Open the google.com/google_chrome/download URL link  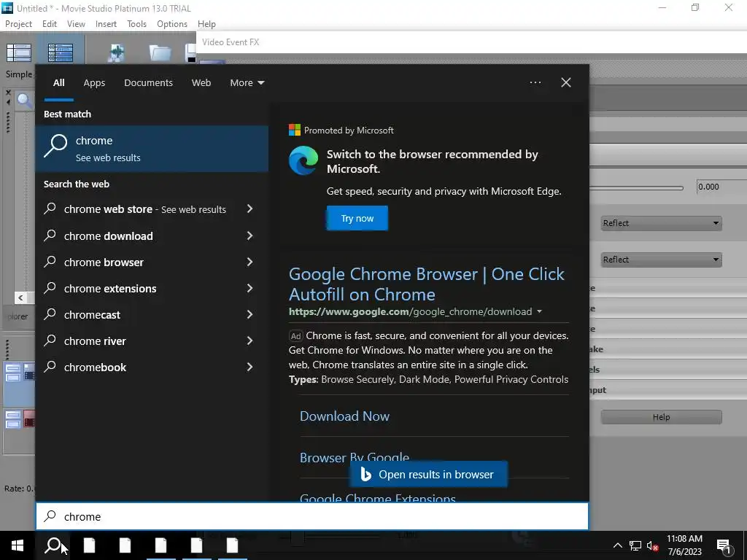point(410,311)
